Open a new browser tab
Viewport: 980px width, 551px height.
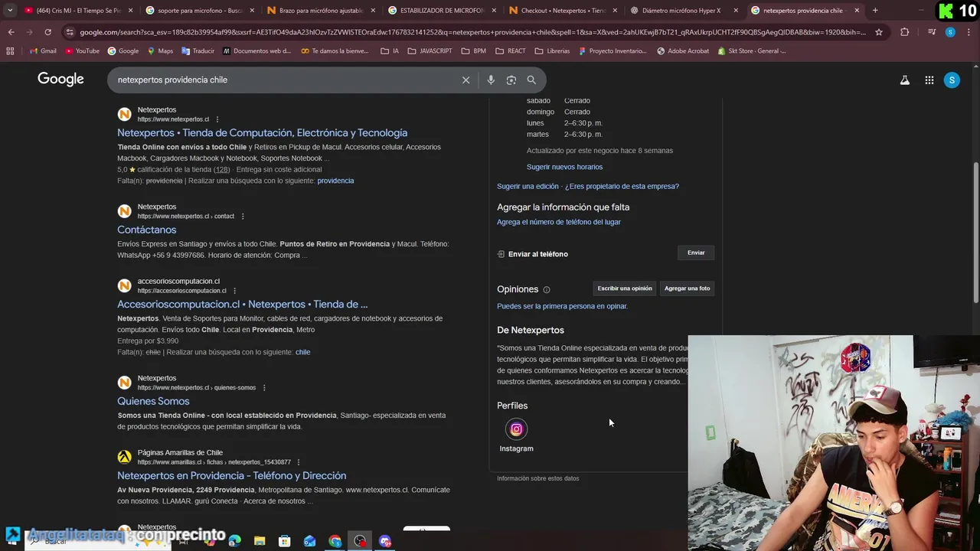tap(875, 11)
